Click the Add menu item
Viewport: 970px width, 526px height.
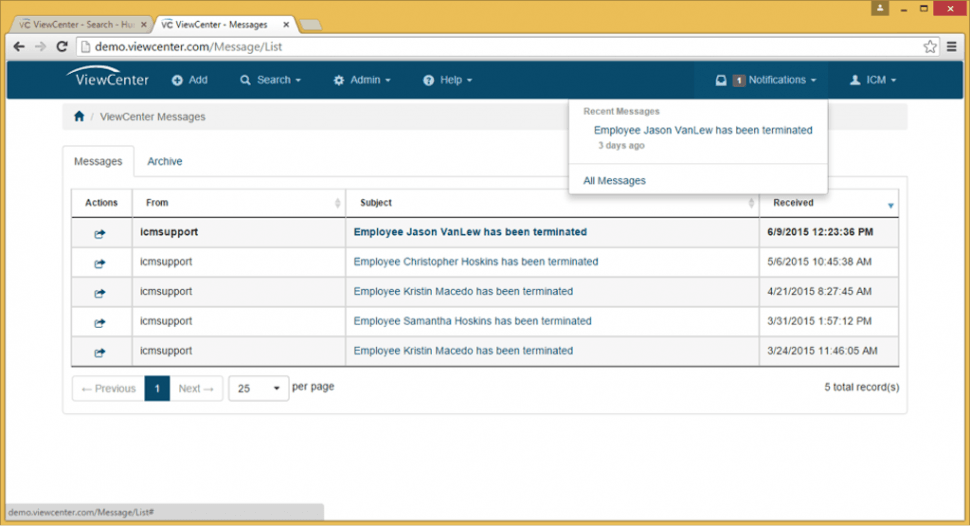(190, 80)
